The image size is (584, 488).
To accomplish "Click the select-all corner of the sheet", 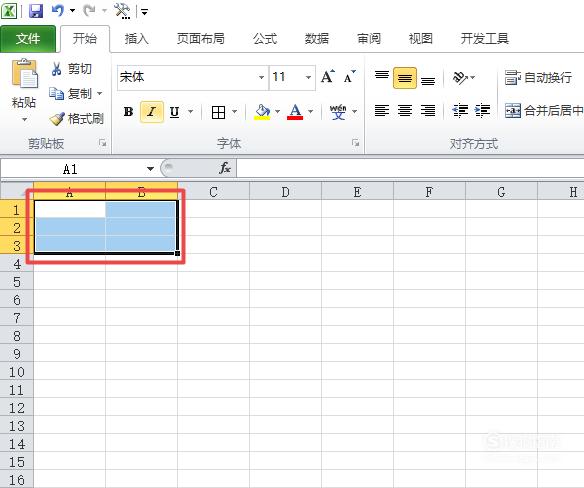I will click(16, 191).
